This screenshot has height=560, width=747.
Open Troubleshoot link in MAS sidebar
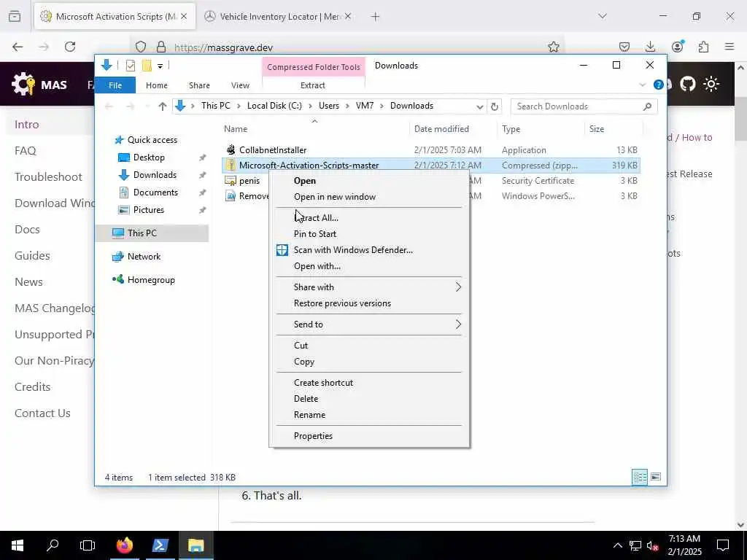(48, 176)
